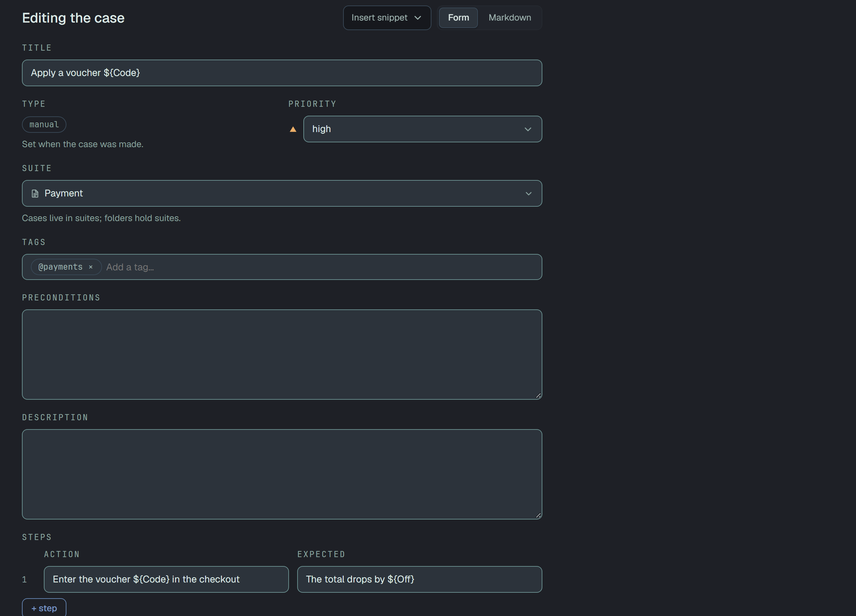Edit the step 1 Action field
This screenshot has width=856, height=616.
[166, 579]
